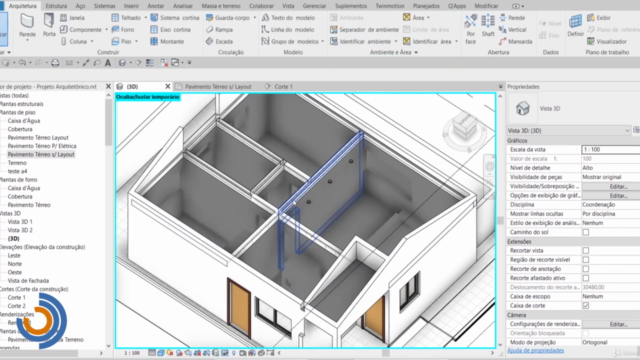Select the Identificar ambiente tool
This screenshot has height=360, width=640.
tap(361, 42)
